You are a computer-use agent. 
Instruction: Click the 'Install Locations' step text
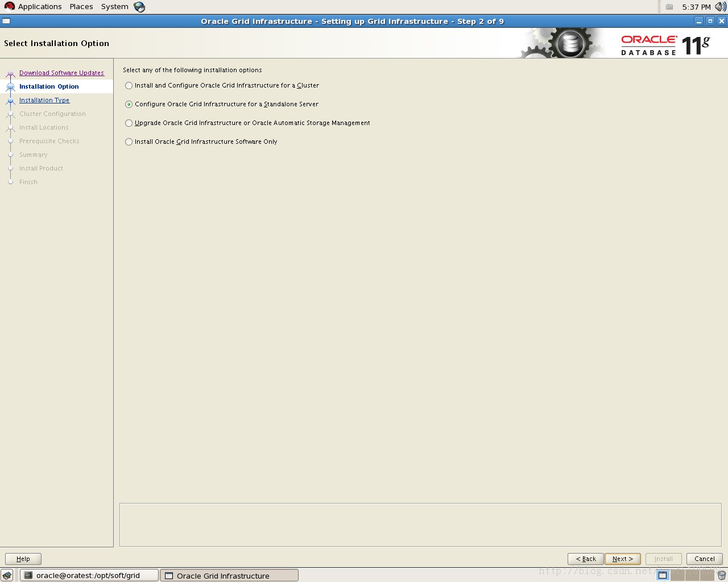(x=44, y=127)
